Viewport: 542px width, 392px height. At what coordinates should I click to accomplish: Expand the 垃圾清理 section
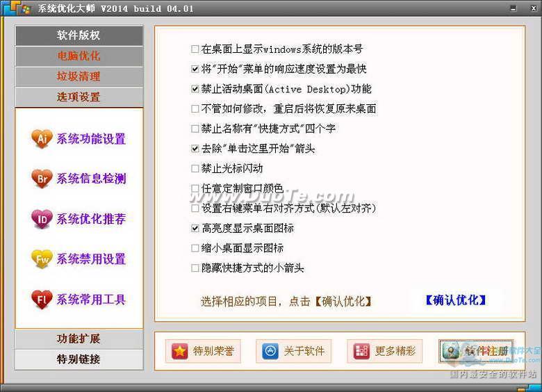pyautogui.click(x=79, y=76)
